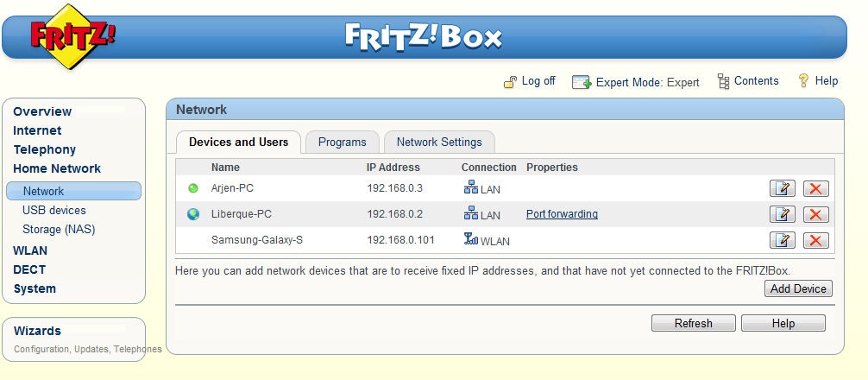Click the FRITZ!Box banner title

(424, 36)
